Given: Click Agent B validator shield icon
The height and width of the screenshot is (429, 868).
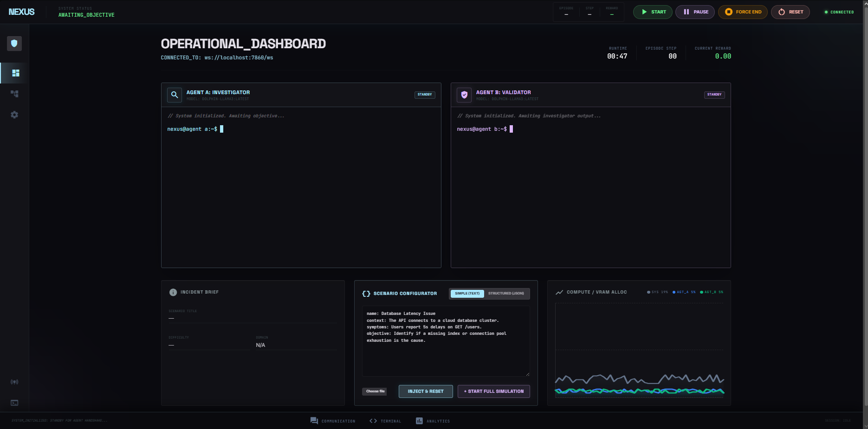Looking at the screenshot, I should [x=464, y=95].
